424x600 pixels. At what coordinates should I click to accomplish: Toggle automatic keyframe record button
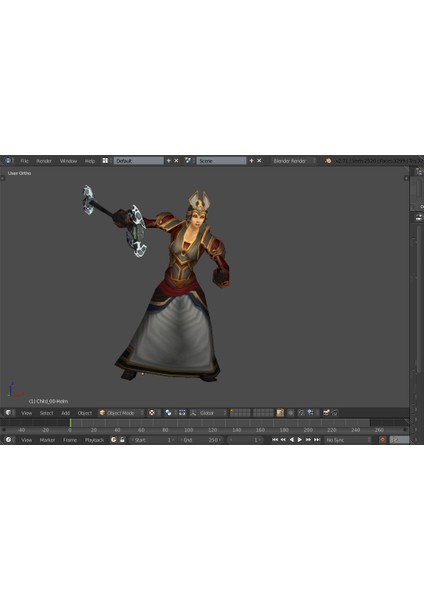tap(382, 440)
